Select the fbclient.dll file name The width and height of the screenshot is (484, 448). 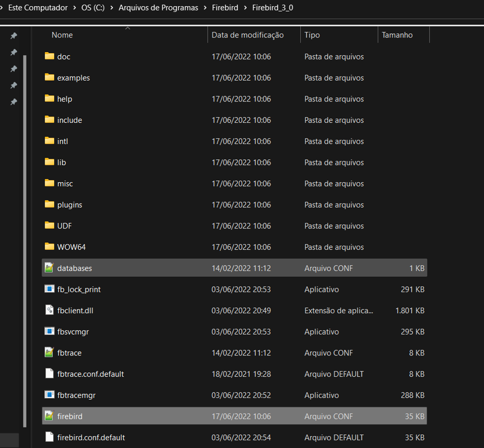click(x=75, y=311)
